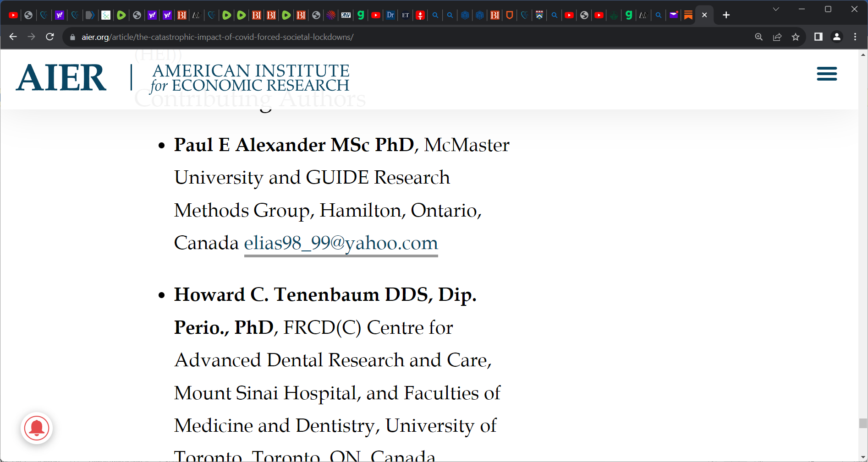View site information via lock icon

(72, 37)
